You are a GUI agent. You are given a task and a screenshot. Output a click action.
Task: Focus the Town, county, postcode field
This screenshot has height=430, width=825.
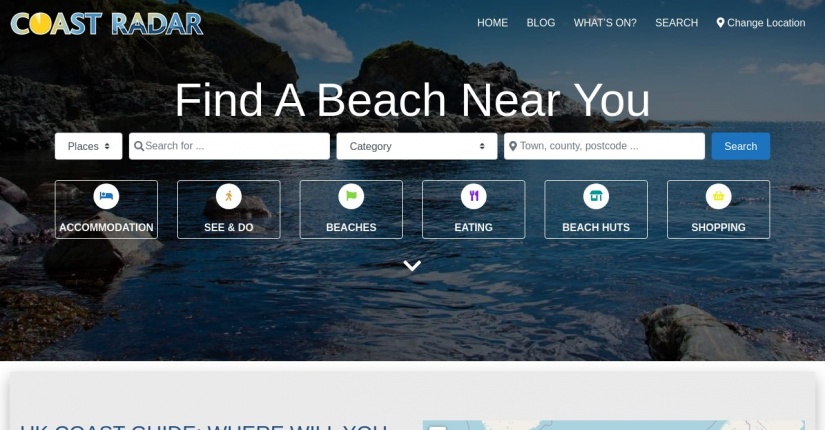pos(605,146)
